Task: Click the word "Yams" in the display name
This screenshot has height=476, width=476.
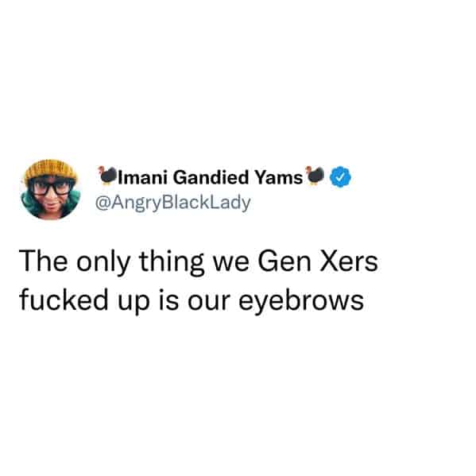Action: pos(278,177)
